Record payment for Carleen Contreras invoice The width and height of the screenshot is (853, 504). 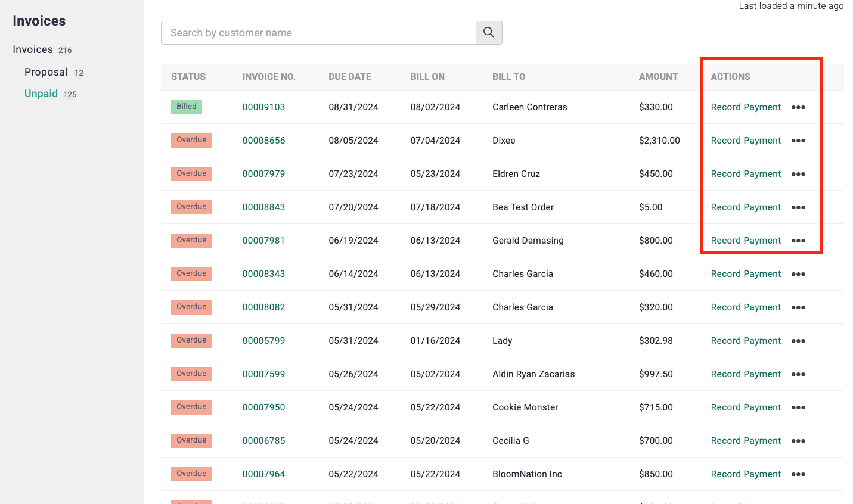pos(746,107)
